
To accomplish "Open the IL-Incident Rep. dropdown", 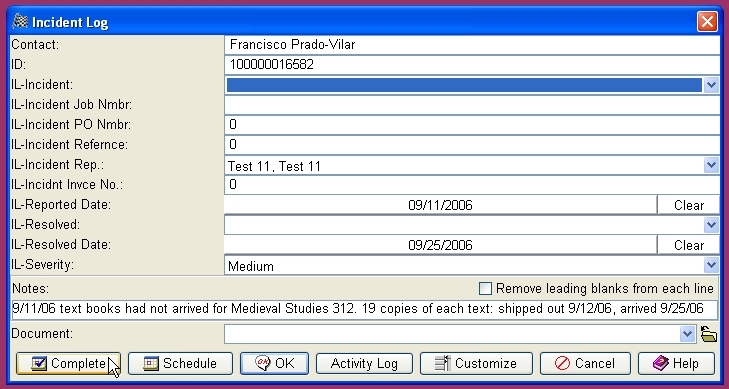I will 711,165.
